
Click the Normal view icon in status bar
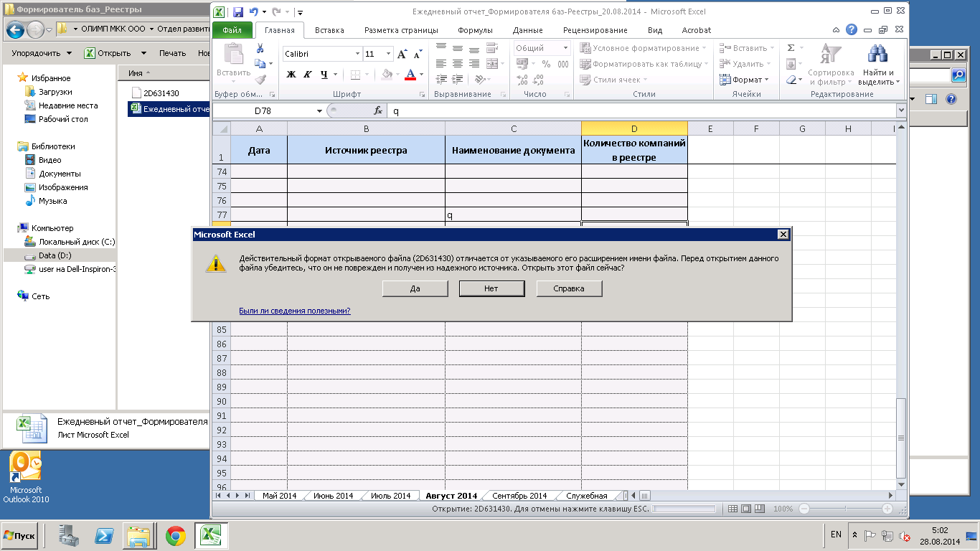[x=732, y=509]
